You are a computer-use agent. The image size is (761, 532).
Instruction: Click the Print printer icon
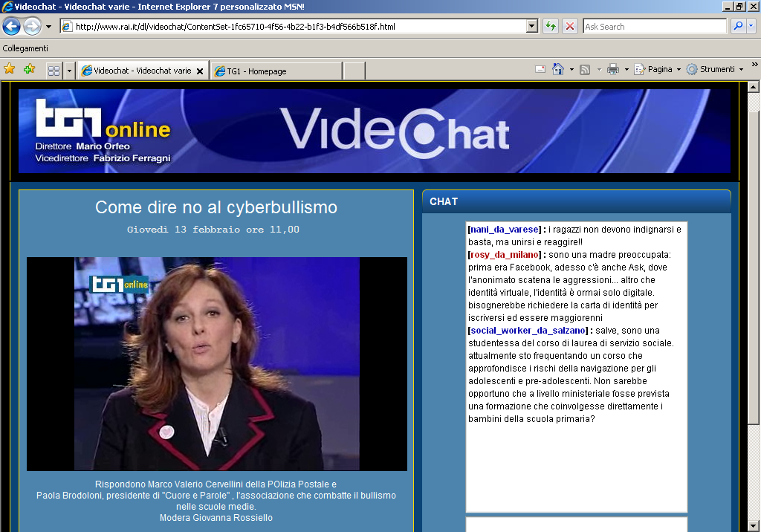pos(613,69)
